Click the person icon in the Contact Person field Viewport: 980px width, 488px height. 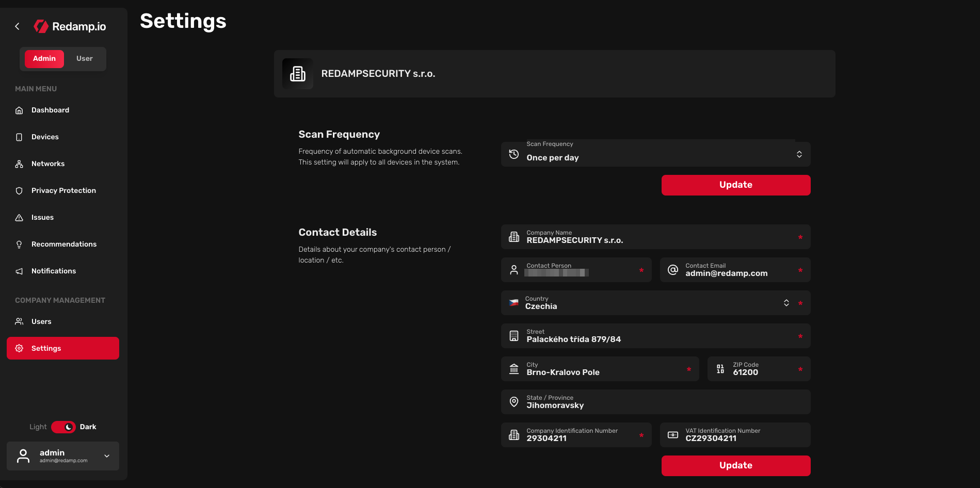514,270
